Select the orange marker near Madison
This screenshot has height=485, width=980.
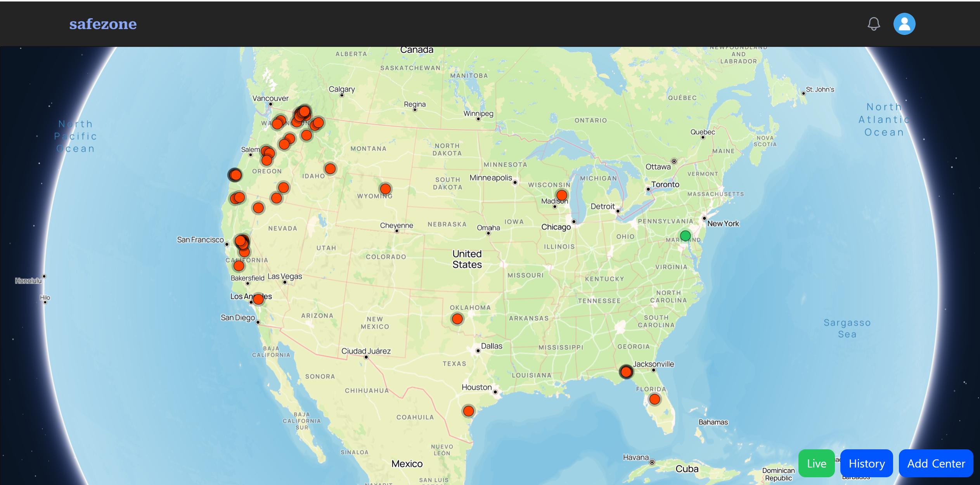pyautogui.click(x=561, y=195)
